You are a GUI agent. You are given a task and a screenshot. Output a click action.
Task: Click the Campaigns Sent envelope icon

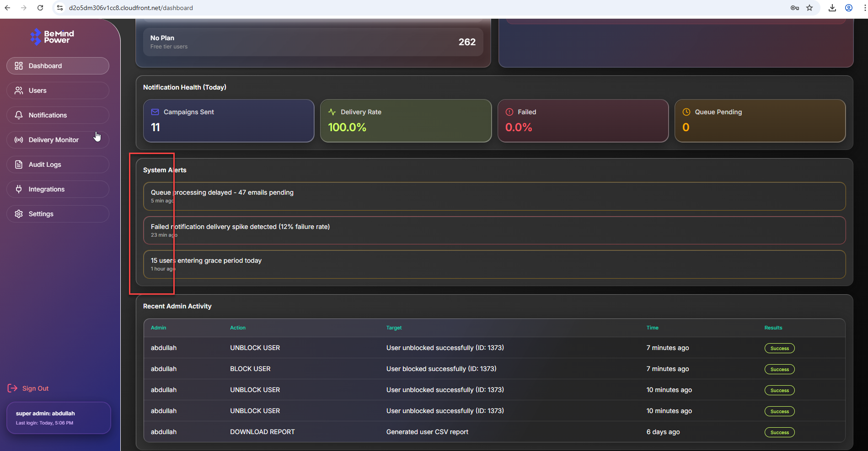155,112
